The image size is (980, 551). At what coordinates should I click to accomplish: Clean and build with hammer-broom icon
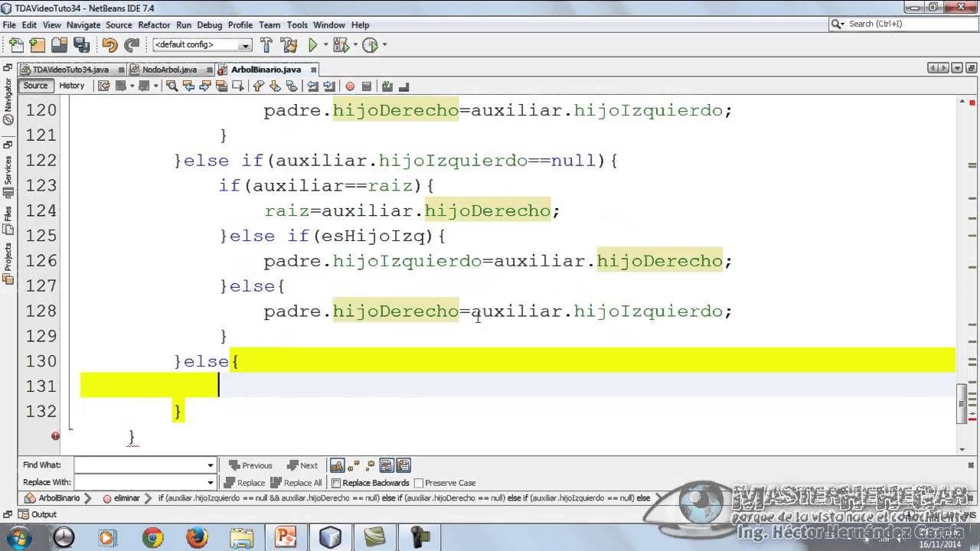tap(289, 45)
